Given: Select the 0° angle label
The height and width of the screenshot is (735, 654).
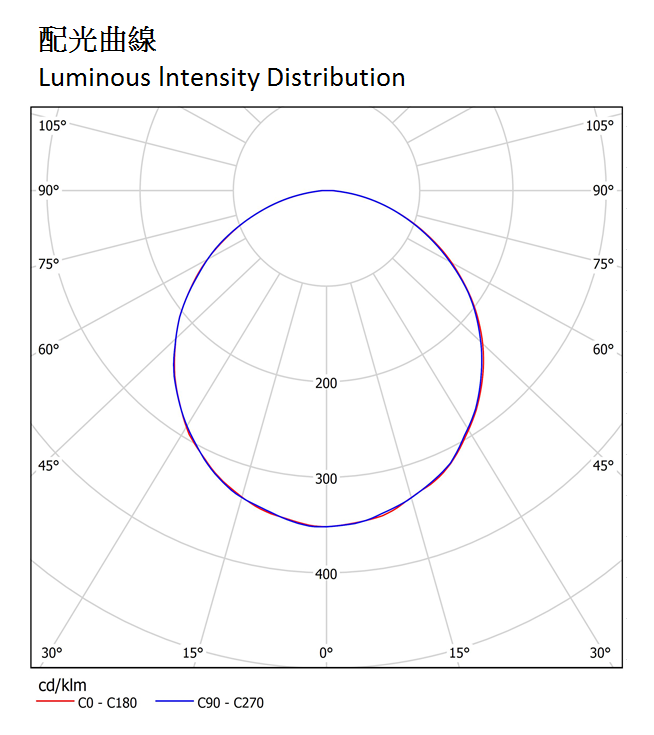Looking at the screenshot, I should point(326,653).
